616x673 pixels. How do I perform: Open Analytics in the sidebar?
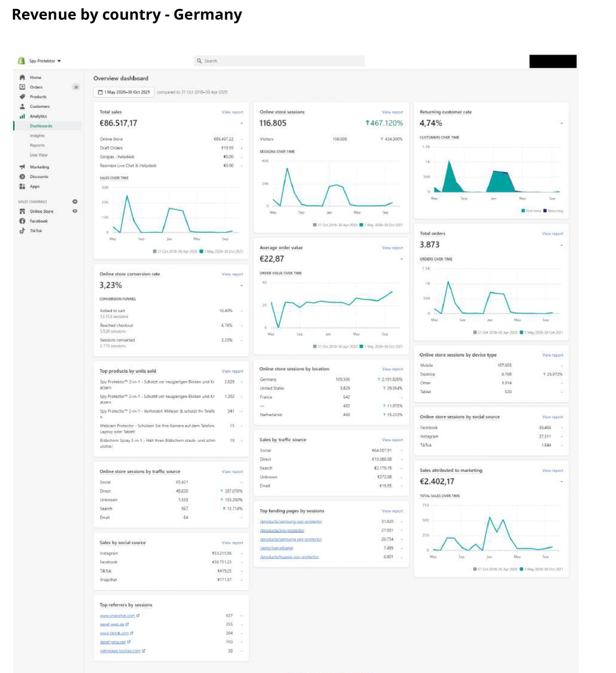pyautogui.click(x=38, y=116)
